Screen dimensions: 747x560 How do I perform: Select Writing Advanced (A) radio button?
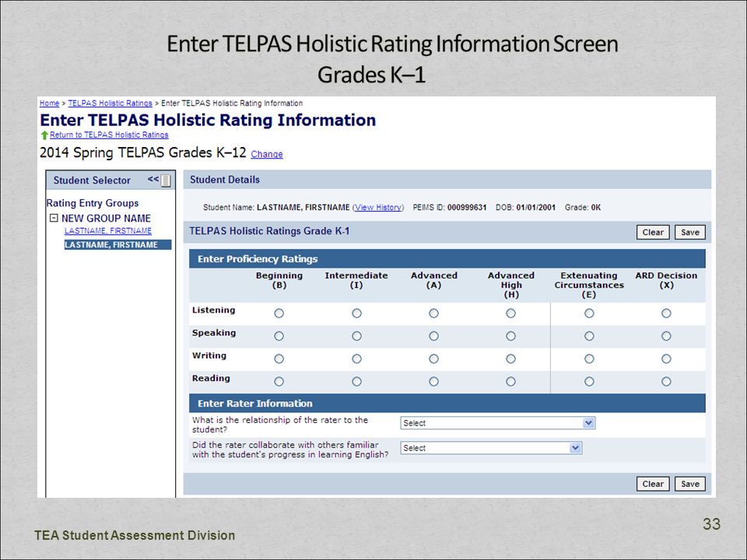(433, 359)
